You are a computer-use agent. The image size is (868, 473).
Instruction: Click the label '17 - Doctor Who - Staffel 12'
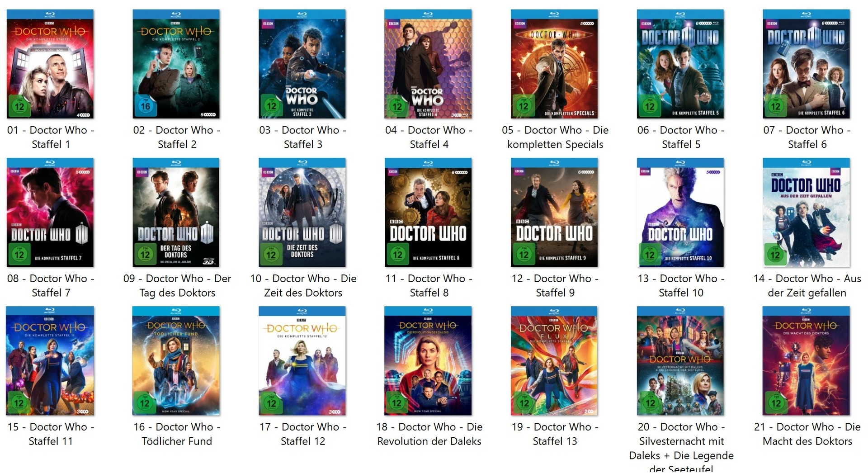click(x=303, y=434)
